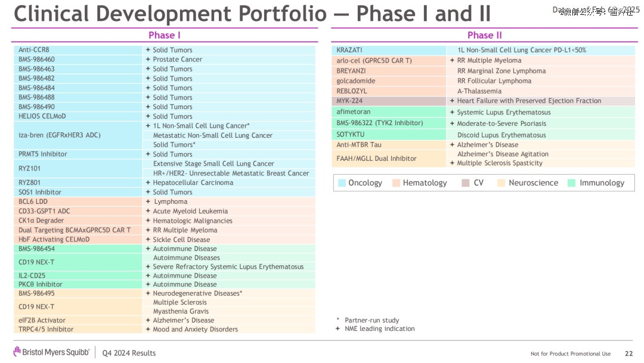Image resolution: width=644 pixels, height=363 pixels.
Task: Click the plus marker before Mood and Anxiety Disorders
Action: pos(148,329)
